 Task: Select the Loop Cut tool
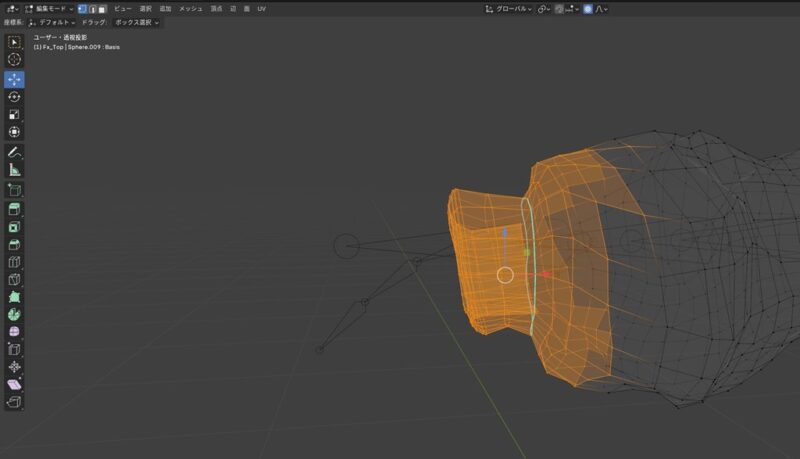point(14,262)
